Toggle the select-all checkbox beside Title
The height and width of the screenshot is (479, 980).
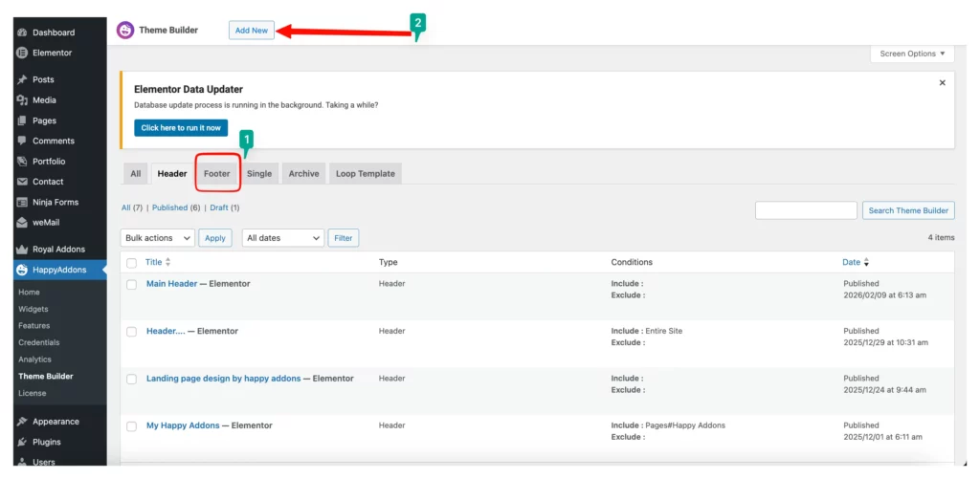(132, 263)
